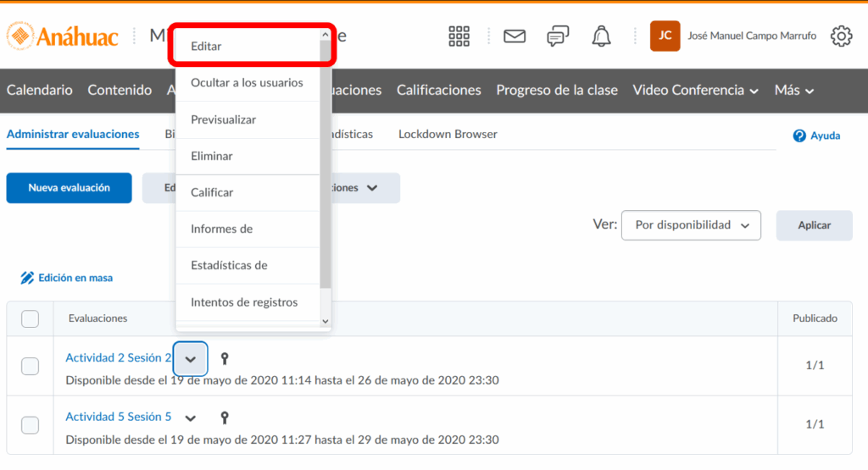Viewport: 868px width, 470px height.
Task: Expand the Más navigation menu
Action: click(x=794, y=90)
